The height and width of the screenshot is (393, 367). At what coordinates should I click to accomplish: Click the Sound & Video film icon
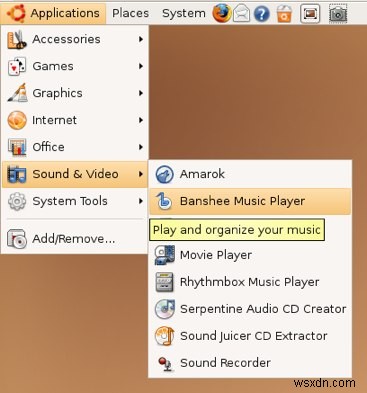point(17,174)
